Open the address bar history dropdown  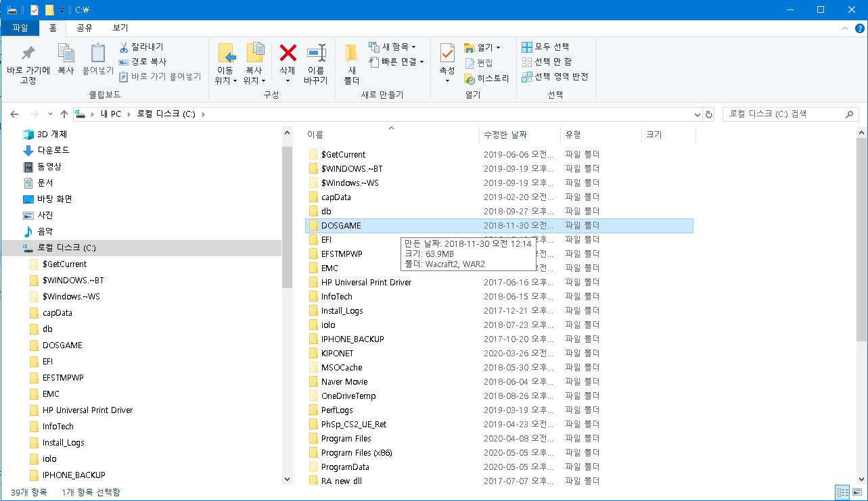[697, 114]
